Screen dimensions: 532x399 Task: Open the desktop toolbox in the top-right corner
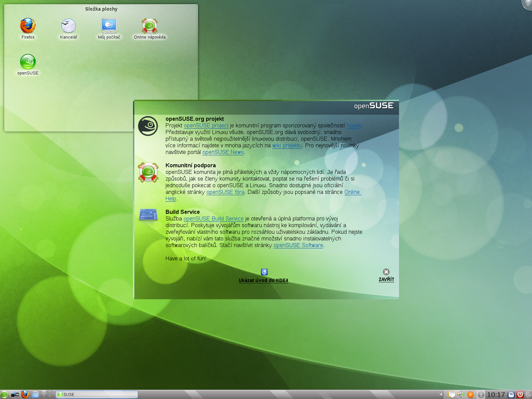[x=527, y=4]
